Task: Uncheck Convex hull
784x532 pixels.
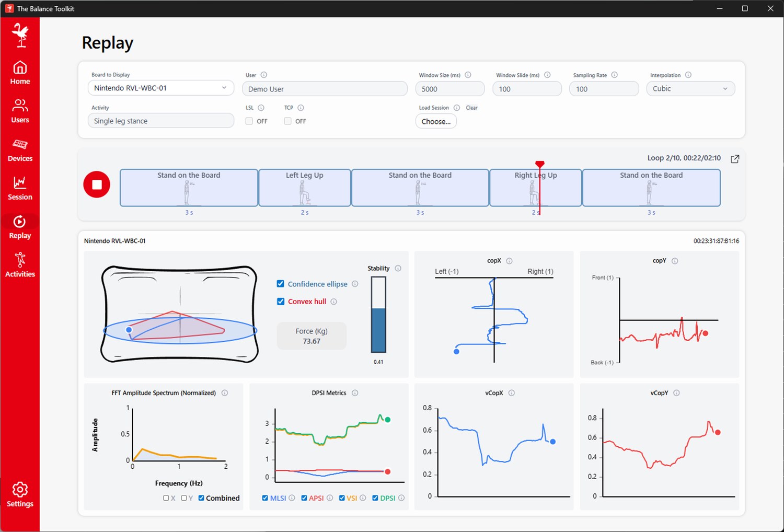Action: [281, 302]
